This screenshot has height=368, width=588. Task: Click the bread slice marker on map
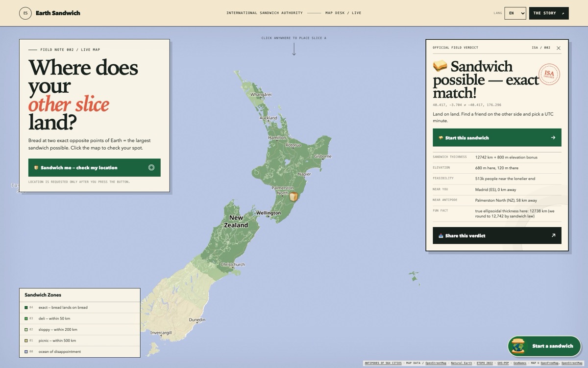pyautogui.click(x=294, y=197)
